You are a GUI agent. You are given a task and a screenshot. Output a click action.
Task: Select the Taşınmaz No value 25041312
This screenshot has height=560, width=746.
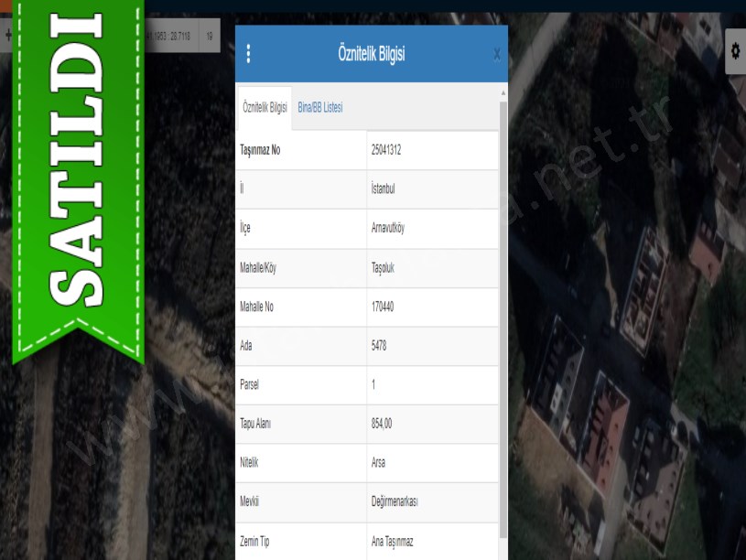pyautogui.click(x=386, y=150)
